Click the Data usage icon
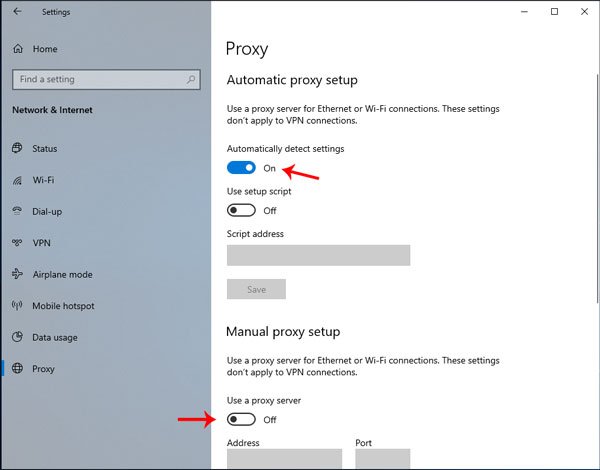600x470 pixels. click(17, 337)
